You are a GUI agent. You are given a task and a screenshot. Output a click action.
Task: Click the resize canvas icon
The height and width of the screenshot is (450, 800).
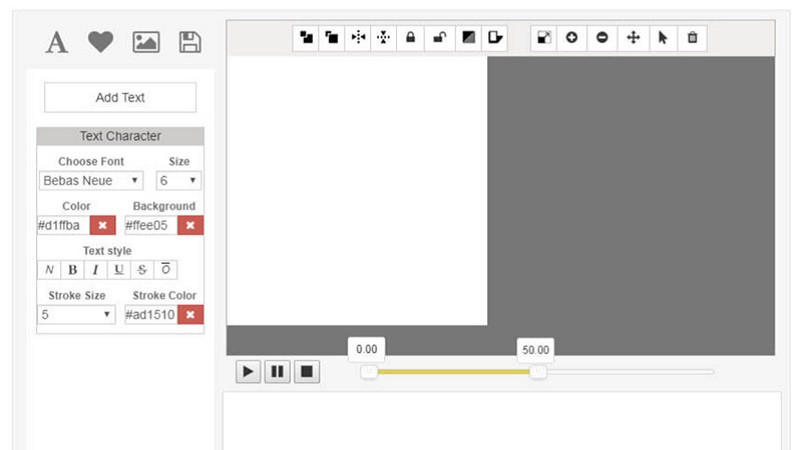[544, 38]
